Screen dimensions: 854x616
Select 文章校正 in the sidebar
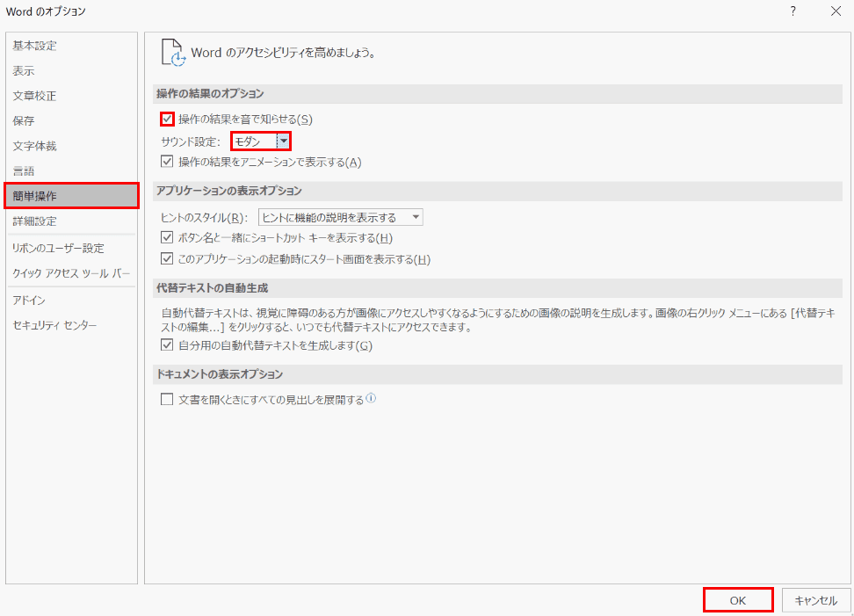[x=71, y=96]
